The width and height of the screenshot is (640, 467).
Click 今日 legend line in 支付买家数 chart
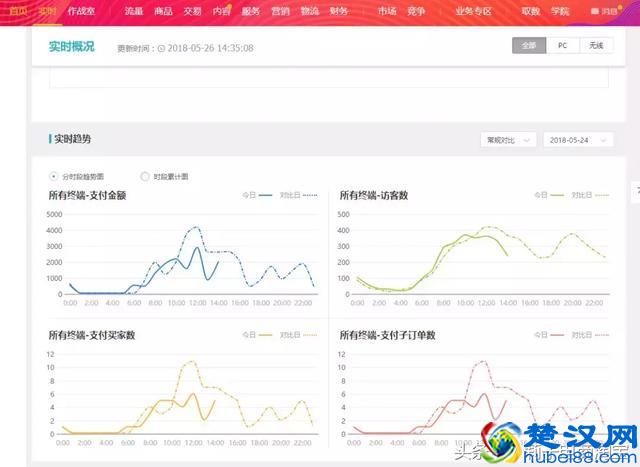point(266,334)
